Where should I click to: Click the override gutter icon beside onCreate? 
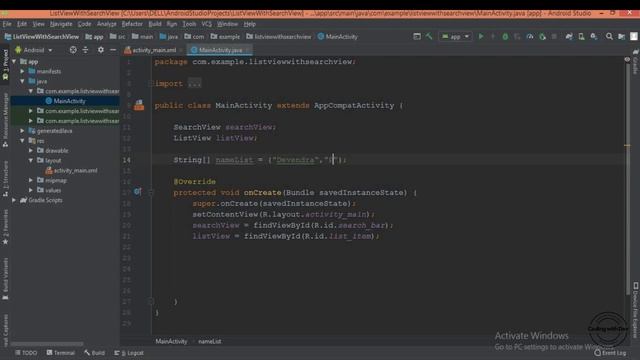138,191
